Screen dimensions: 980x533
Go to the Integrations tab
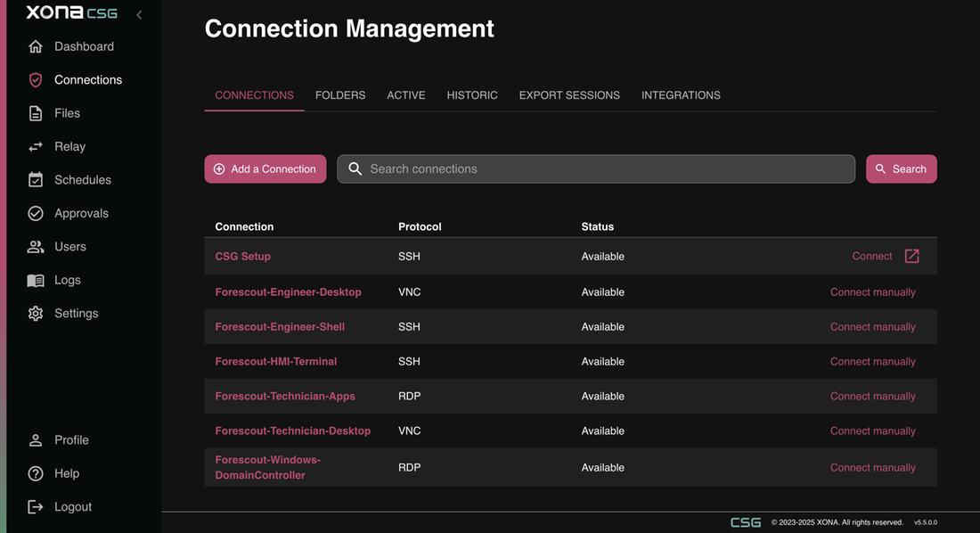681,95
